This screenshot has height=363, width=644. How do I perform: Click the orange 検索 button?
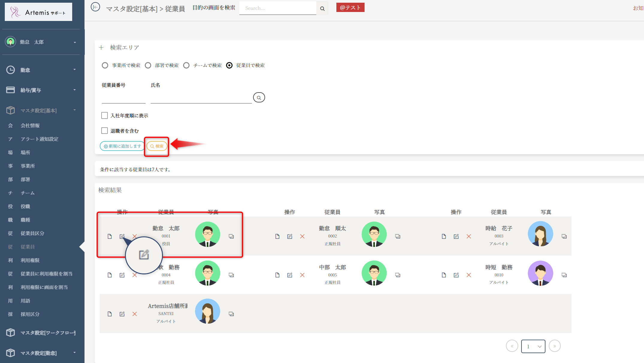point(157,146)
